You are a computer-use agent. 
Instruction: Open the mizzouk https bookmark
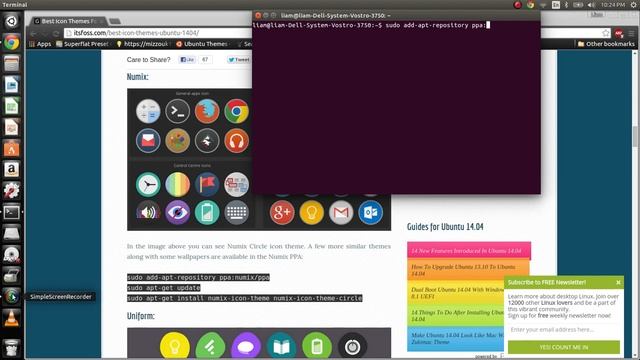(x=142, y=44)
